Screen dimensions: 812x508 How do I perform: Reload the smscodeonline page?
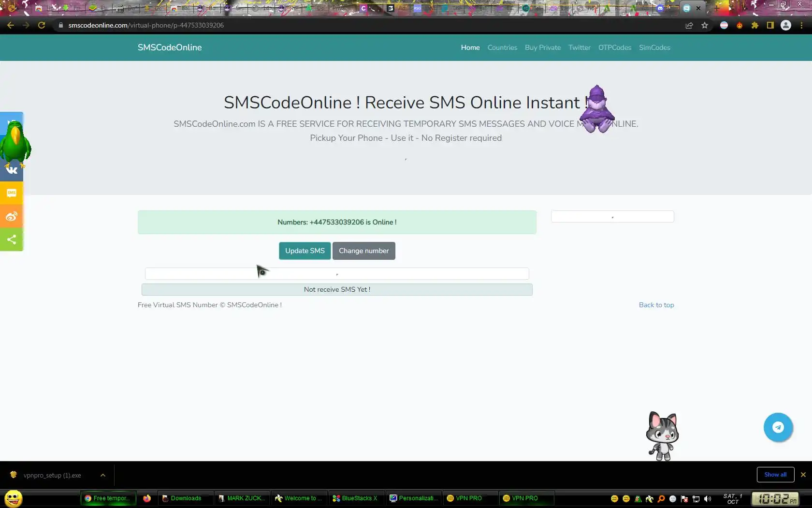pyautogui.click(x=42, y=25)
